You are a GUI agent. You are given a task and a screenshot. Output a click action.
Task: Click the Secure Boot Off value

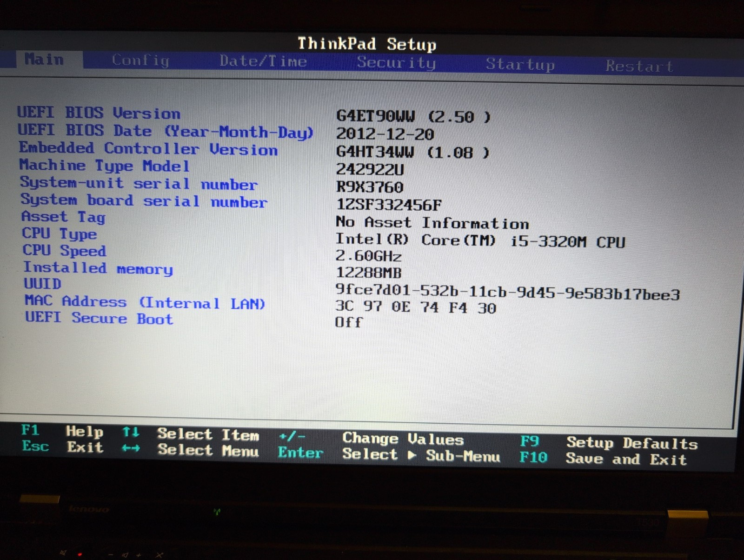(349, 322)
